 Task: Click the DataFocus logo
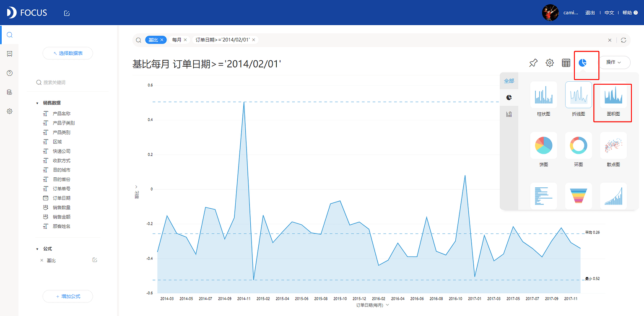pyautogui.click(x=27, y=13)
